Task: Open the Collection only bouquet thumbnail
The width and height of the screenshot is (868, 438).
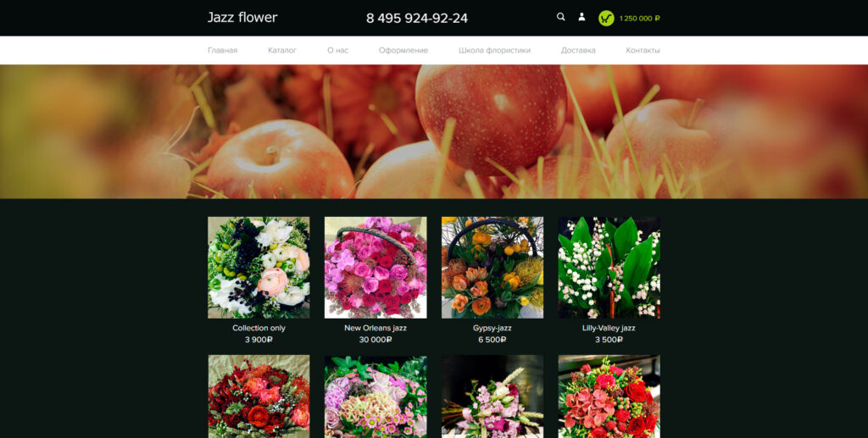Action: [259, 267]
